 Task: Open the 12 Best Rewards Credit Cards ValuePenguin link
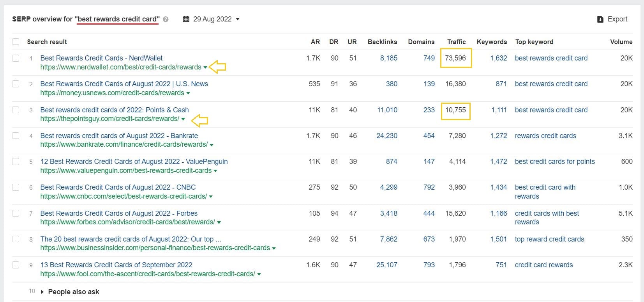point(134,162)
